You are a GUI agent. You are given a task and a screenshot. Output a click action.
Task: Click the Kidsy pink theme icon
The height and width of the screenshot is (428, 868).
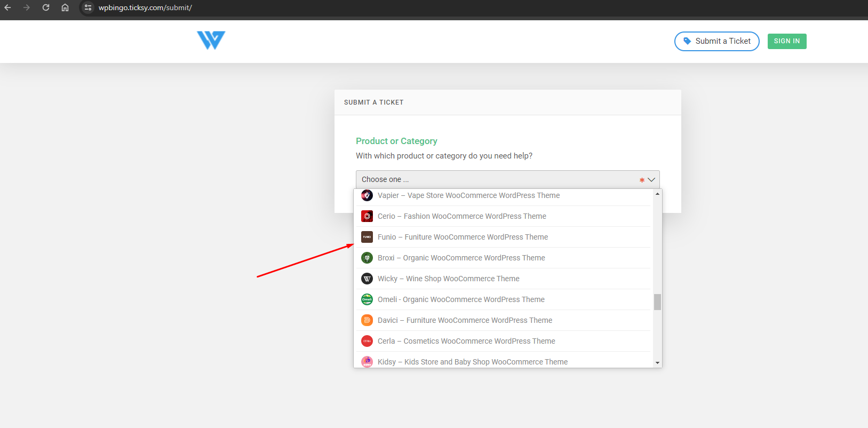[x=367, y=361]
